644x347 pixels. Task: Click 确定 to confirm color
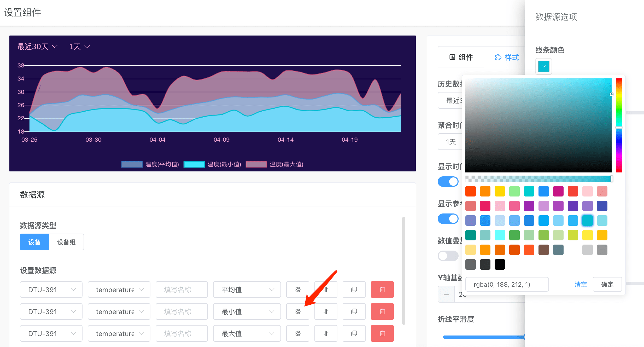click(607, 284)
